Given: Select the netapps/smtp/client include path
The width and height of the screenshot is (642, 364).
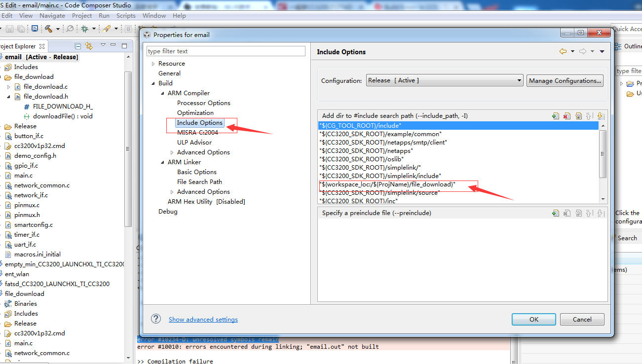Looking at the screenshot, I should tap(458, 142).
